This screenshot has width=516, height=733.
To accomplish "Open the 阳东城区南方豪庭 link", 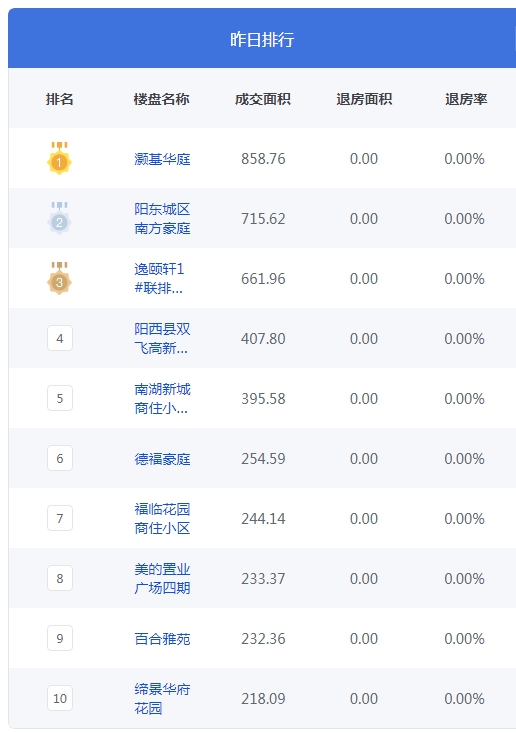I will pos(162,218).
